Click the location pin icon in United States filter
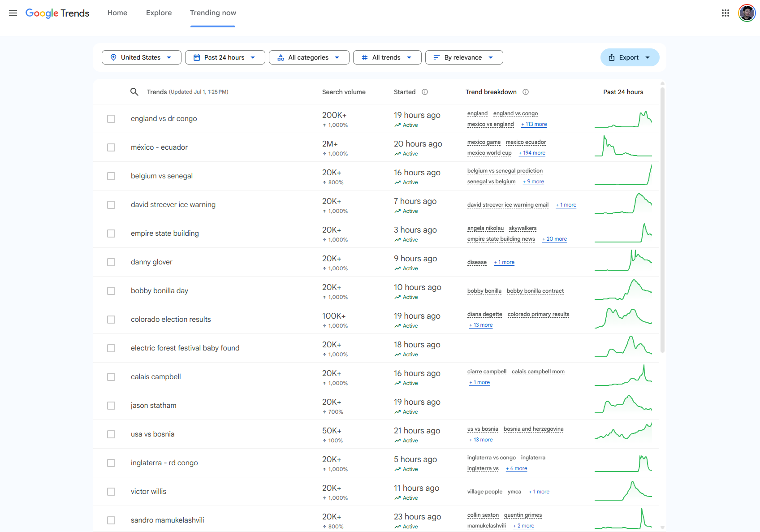Image resolution: width=760 pixels, height=532 pixels. pos(113,57)
